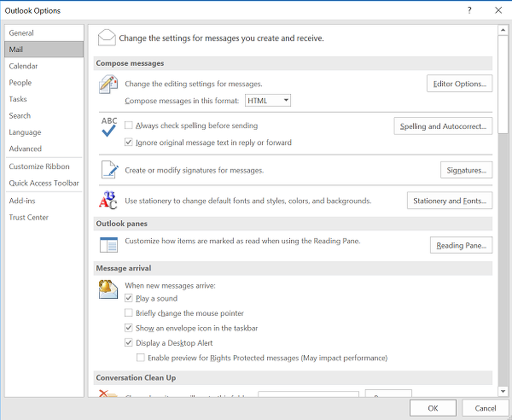Viewport: 512px width, 420px height.
Task: Open Search options
Action: click(44, 116)
